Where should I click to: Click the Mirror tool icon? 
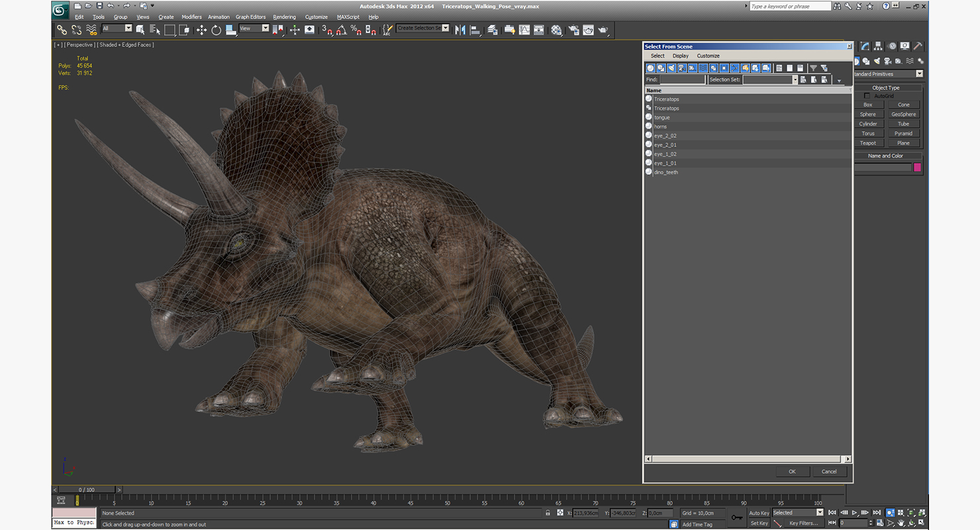[x=460, y=30]
